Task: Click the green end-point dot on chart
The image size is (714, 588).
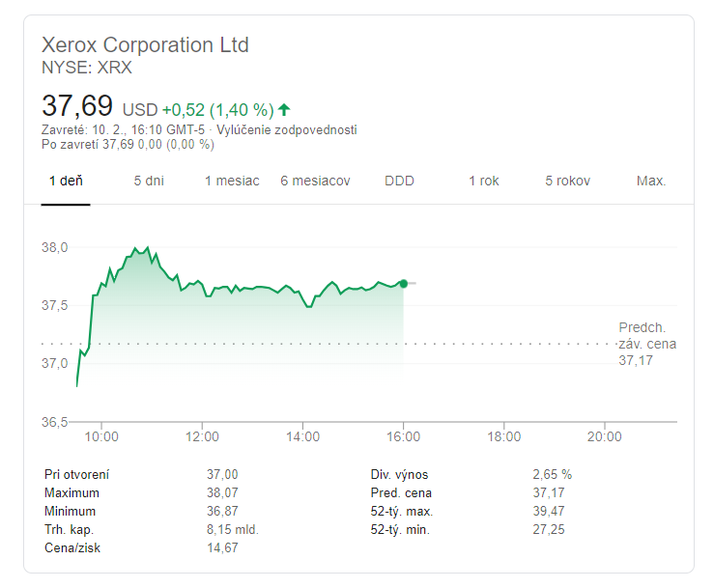Action: 404,284
